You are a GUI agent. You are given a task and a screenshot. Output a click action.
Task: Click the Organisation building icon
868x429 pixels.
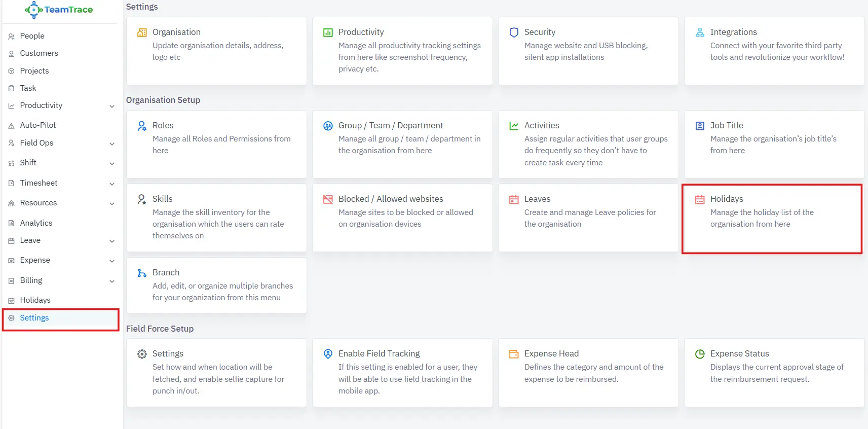click(142, 32)
